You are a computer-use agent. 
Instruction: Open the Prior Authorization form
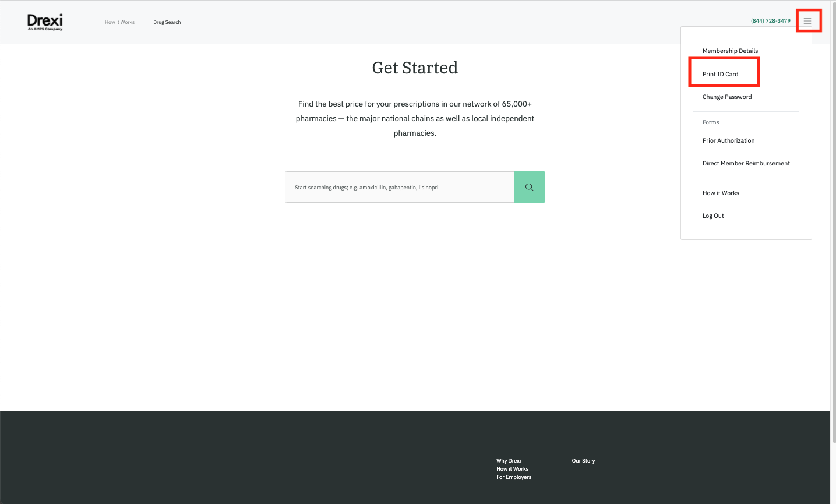point(728,140)
